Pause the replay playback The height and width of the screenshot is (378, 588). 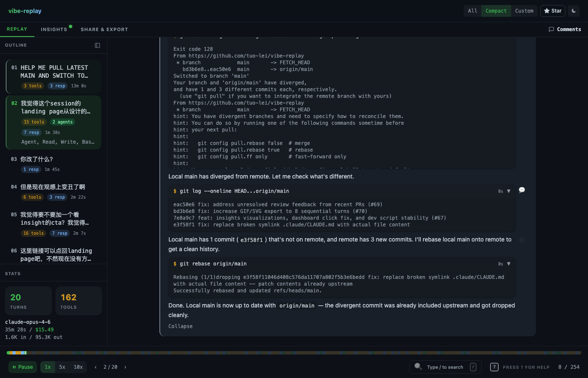click(22, 367)
